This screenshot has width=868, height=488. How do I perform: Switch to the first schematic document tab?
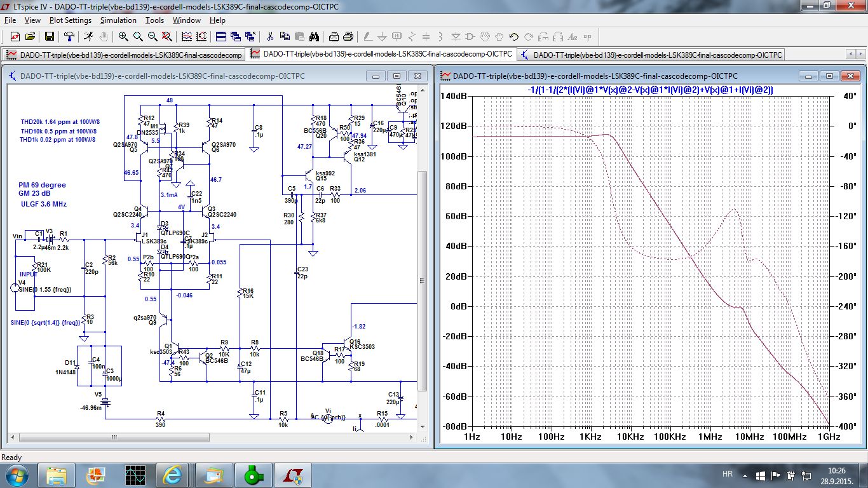coord(124,55)
